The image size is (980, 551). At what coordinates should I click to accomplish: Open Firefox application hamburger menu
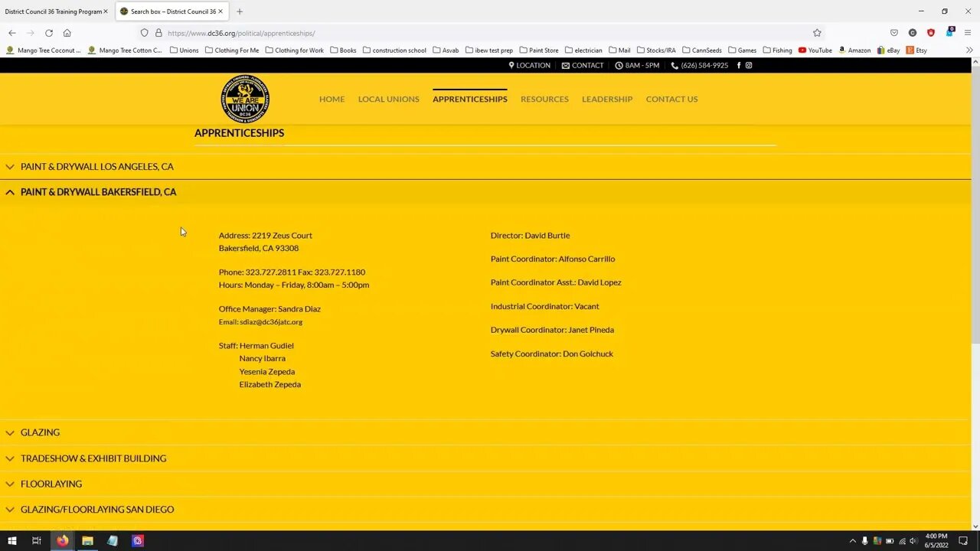pyautogui.click(x=969, y=33)
